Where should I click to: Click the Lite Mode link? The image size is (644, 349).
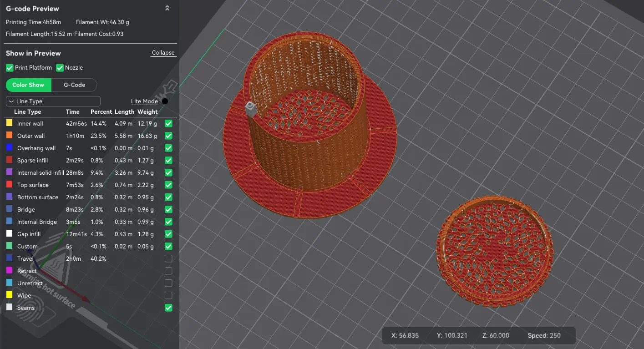click(144, 101)
